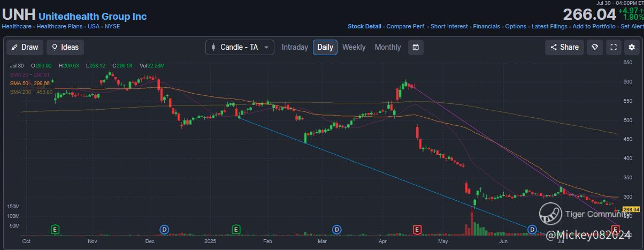Click the SMA 20 indicator label
The height and width of the screenshot is (250, 644).
[x=29, y=74]
